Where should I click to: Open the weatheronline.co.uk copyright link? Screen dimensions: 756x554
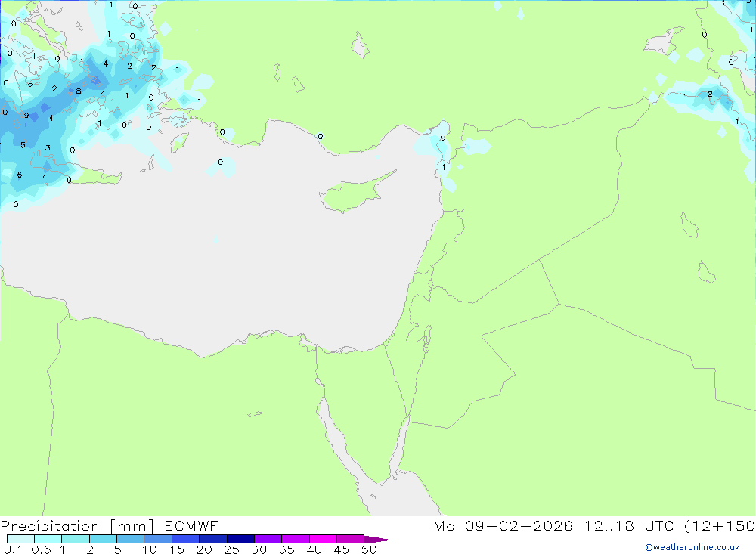tap(692, 547)
